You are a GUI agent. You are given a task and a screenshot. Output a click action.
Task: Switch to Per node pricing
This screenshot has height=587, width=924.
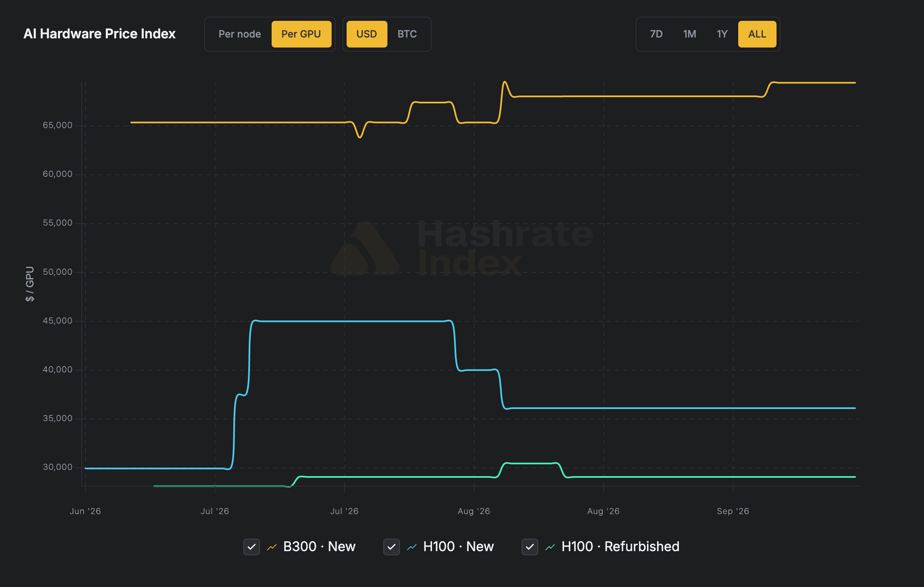(x=240, y=34)
